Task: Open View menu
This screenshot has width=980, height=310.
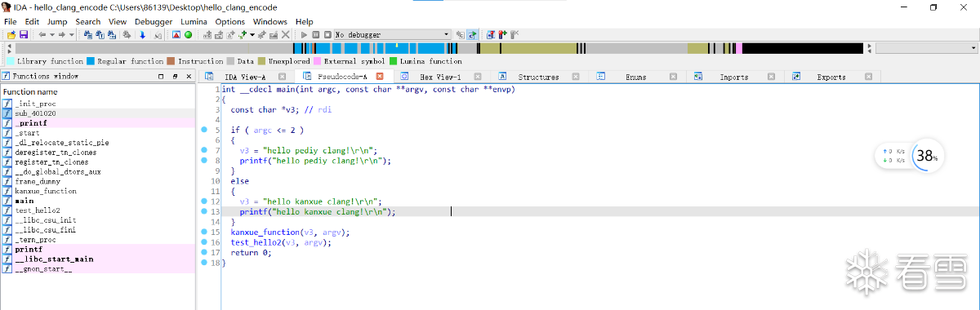Action: (x=118, y=21)
